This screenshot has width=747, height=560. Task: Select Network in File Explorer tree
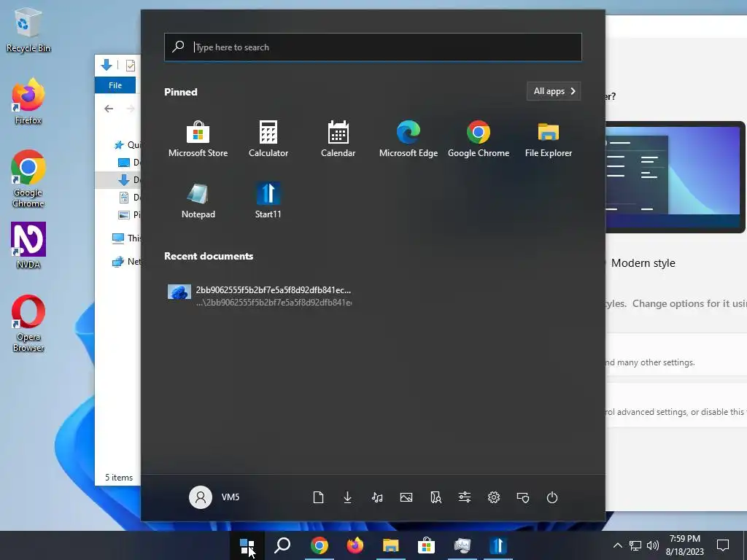click(126, 262)
